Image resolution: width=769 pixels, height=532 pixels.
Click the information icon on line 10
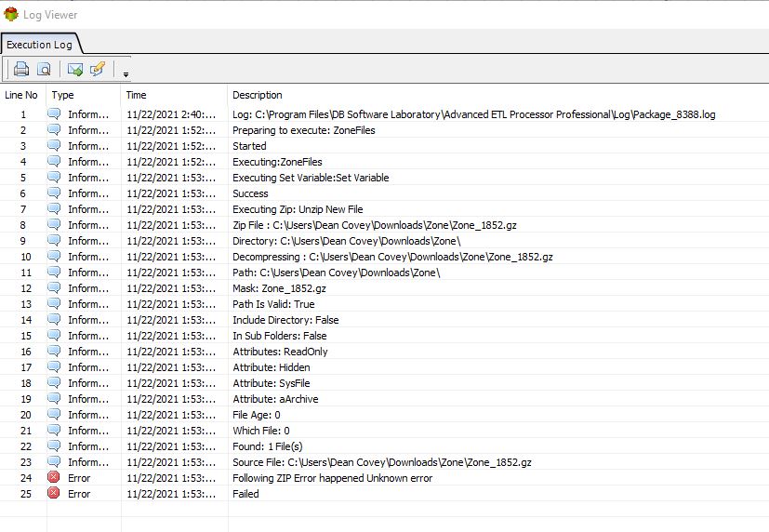54,256
